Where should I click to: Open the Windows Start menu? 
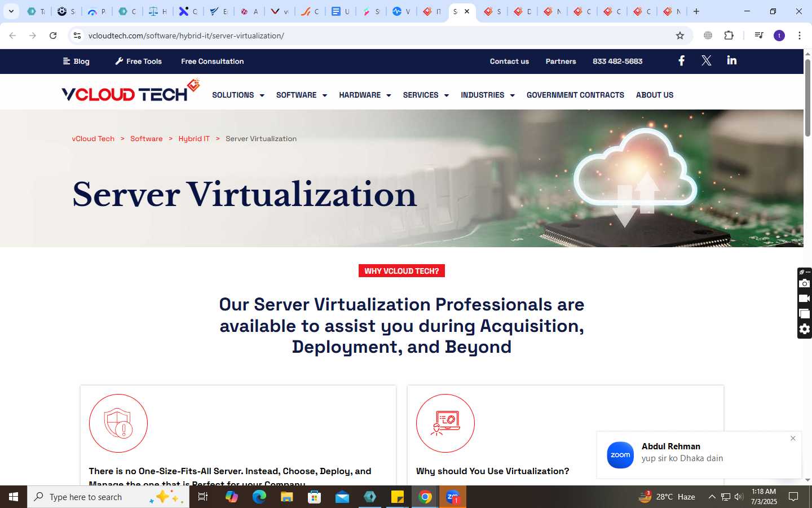click(x=14, y=497)
